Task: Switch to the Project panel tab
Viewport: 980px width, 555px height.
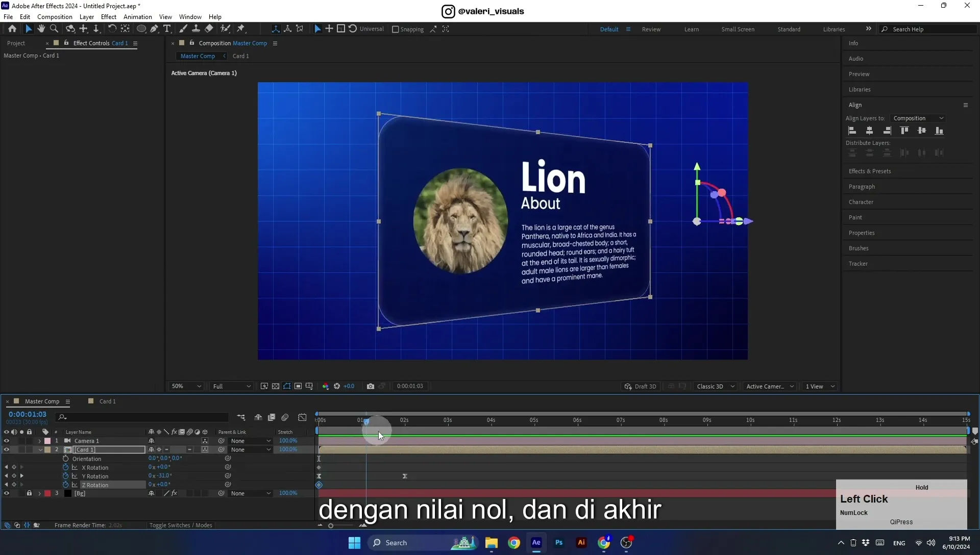Action: (x=16, y=43)
